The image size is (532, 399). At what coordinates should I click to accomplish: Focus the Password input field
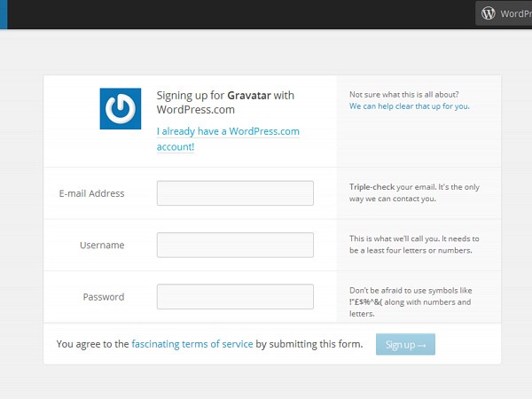[235, 296]
